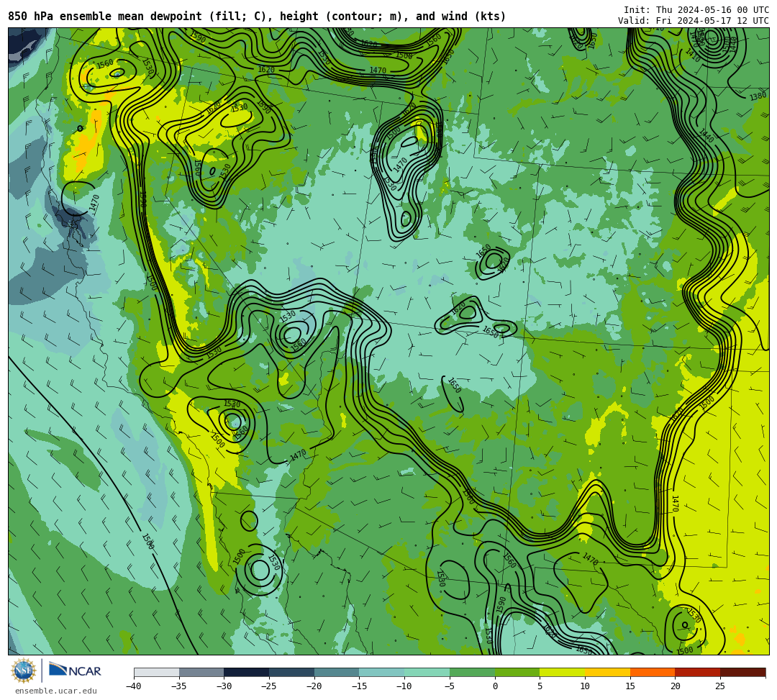777x700 pixels.
Task: Pick the orange 15 to 20 swatch
Action: (653, 672)
